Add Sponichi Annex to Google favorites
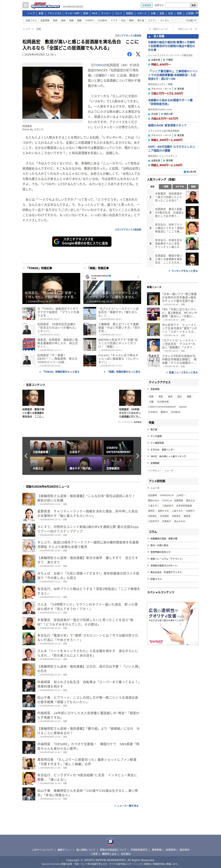This screenshot has height=868, width=221. tap(82, 241)
